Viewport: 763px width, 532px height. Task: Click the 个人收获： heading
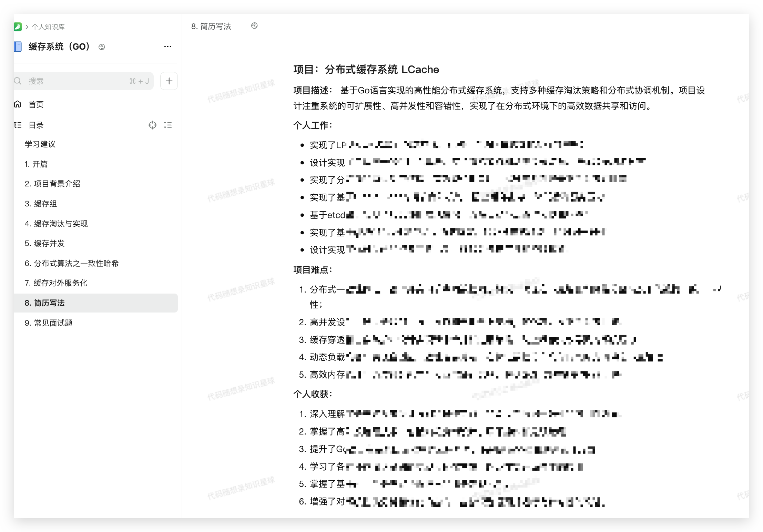tap(313, 394)
